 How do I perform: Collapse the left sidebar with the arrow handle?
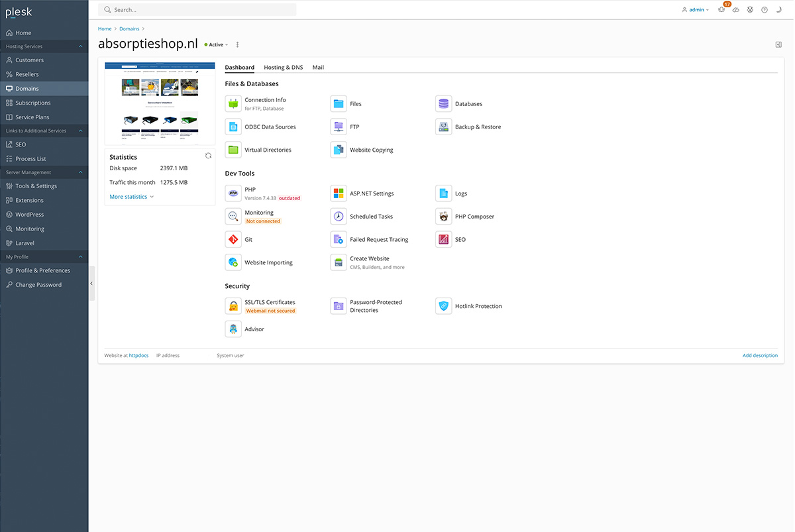point(91,284)
